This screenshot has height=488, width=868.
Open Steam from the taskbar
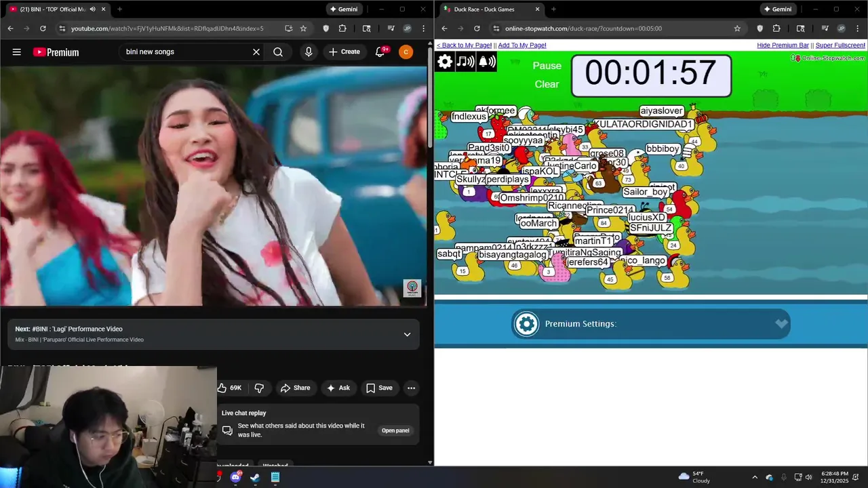point(255,477)
